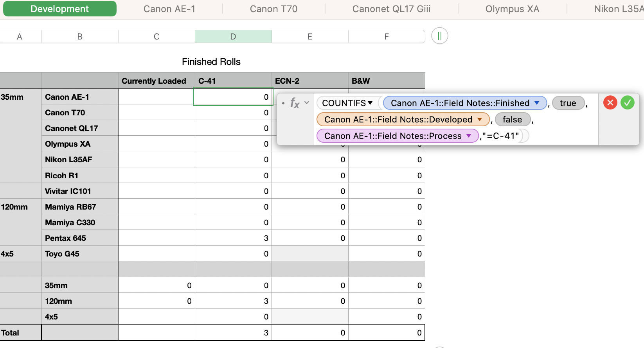
Task: Click the "=C-41" text in formula
Action: click(501, 136)
